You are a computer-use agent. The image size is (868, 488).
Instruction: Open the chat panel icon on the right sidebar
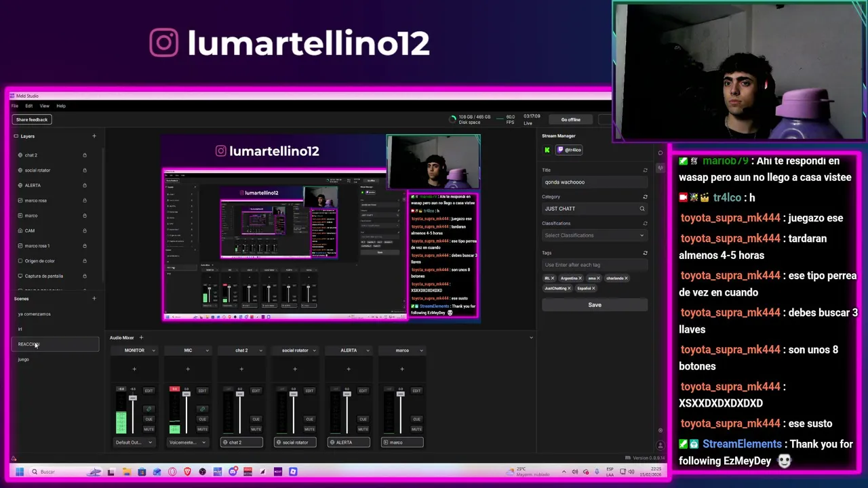[660, 153]
